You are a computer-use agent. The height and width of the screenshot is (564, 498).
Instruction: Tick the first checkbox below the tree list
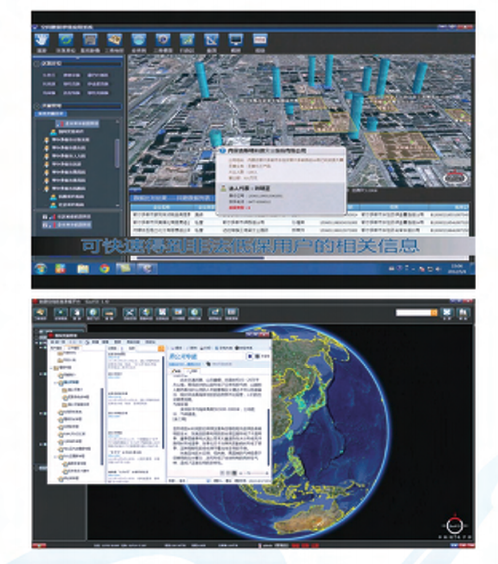(x=45, y=217)
